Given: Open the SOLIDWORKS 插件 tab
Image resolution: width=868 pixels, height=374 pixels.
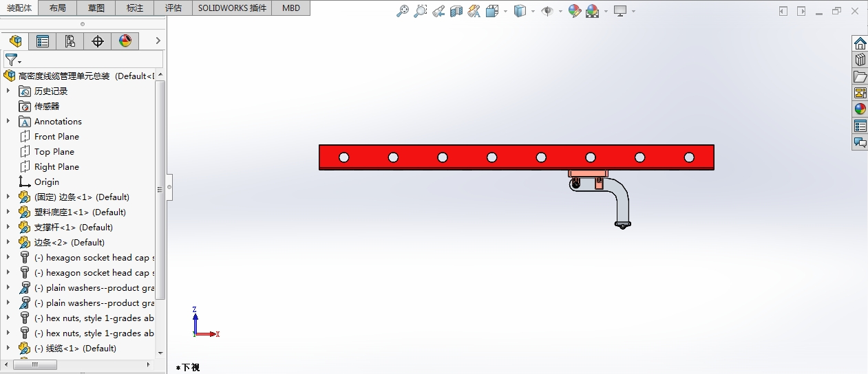Looking at the screenshot, I should [232, 8].
